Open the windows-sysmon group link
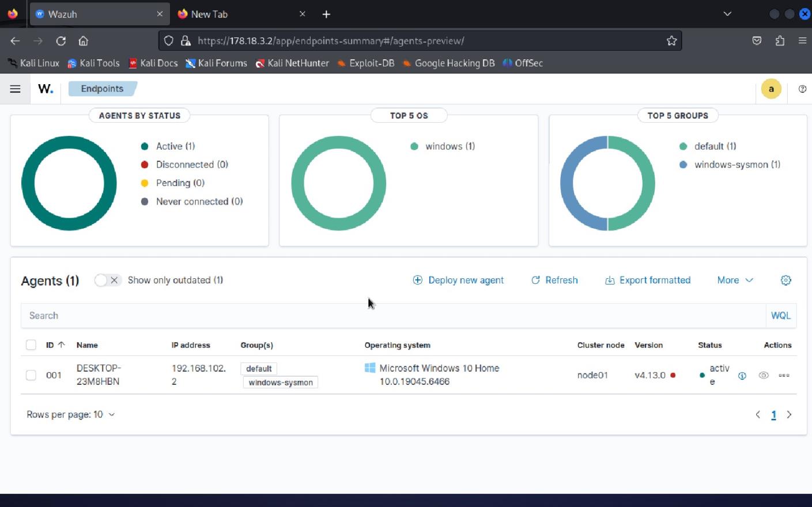This screenshot has width=812, height=507. (280, 382)
